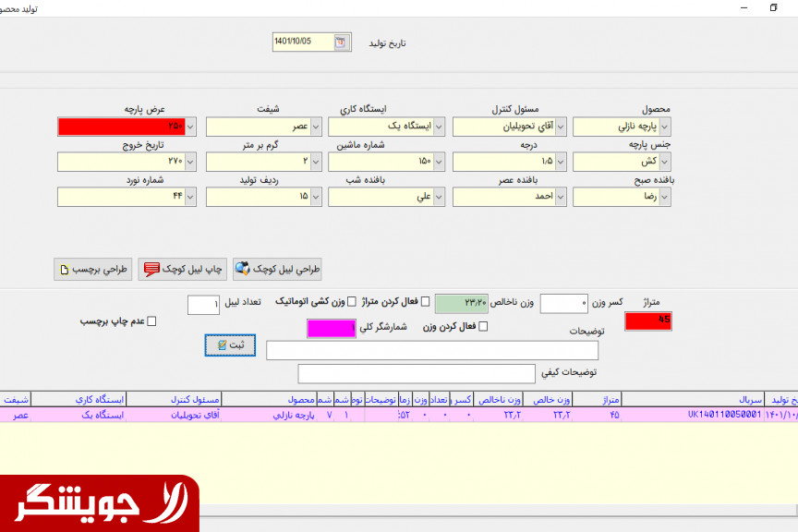This screenshot has width=798, height=532.
Task: Tick the فعال کردن وزن checkbox
Action: (483, 326)
